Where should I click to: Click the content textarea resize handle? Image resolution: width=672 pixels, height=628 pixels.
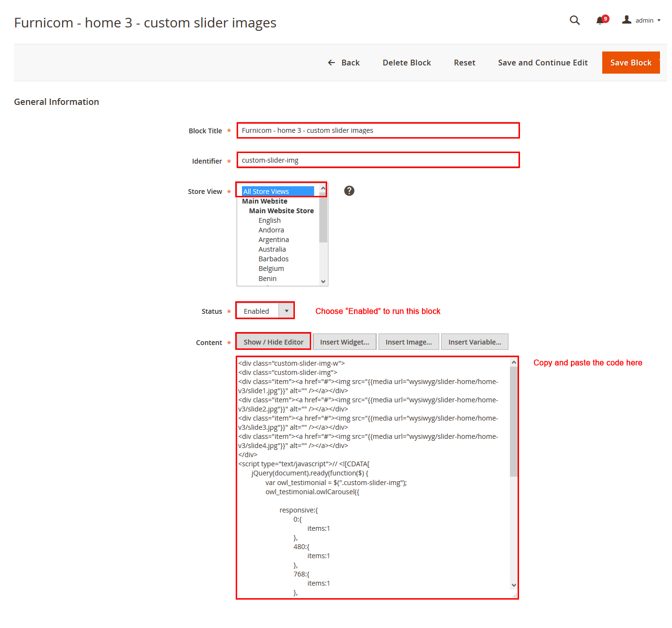[x=514, y=595]
